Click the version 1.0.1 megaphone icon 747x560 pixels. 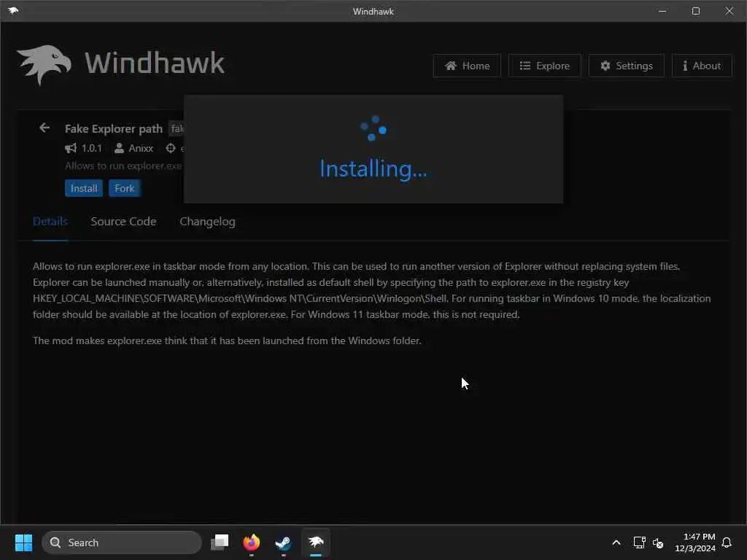click(71, 148)
